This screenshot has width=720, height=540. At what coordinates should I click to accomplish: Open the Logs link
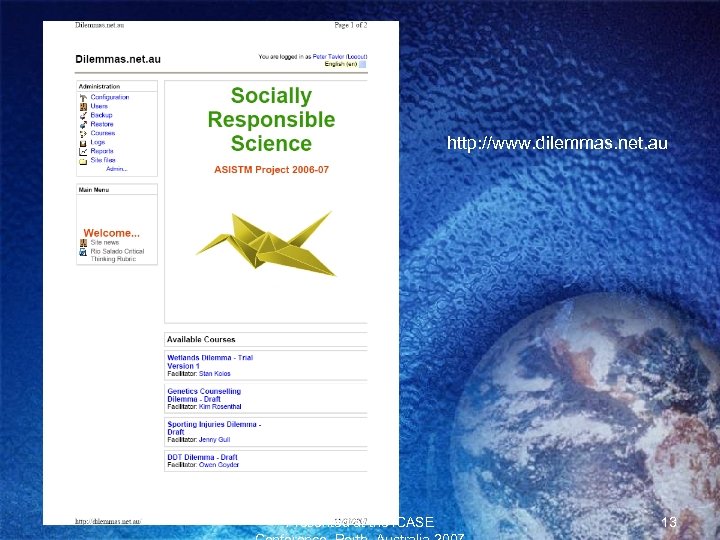[98, 142]
